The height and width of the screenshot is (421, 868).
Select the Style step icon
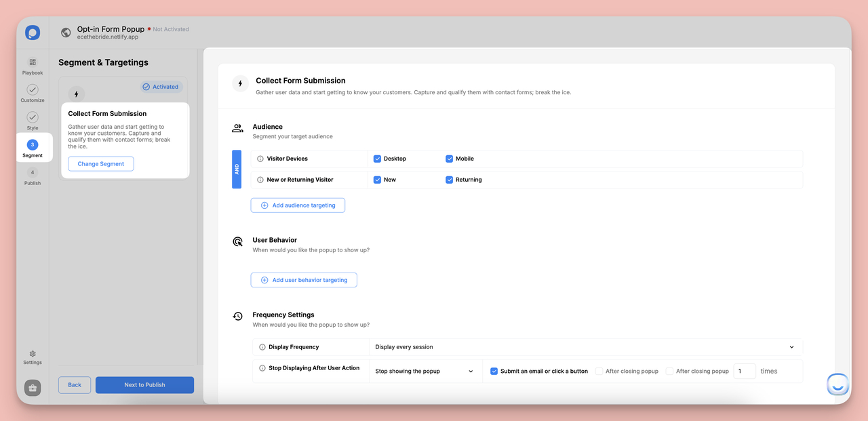[32, 117]
